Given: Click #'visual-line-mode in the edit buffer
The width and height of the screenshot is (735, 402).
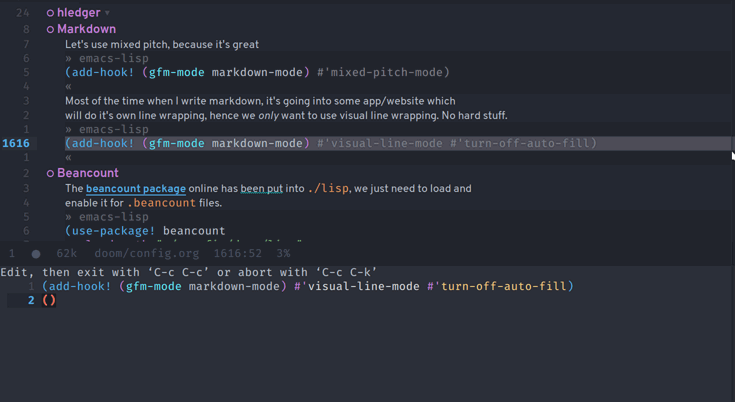Looking at the screenshot, I should coord(357,286).
